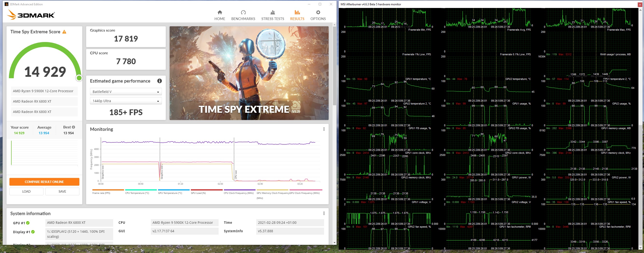This screenshot has width=644, height=253.
Task: Click the Save button
Action: pos(62,191)
